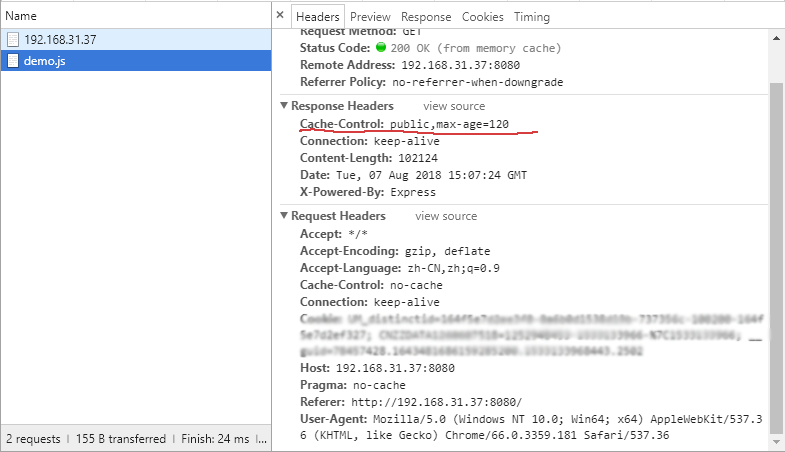Click the scrollbar down arrow
The height and width of the screenshot is (452, 785).
[x=776, y=442]
